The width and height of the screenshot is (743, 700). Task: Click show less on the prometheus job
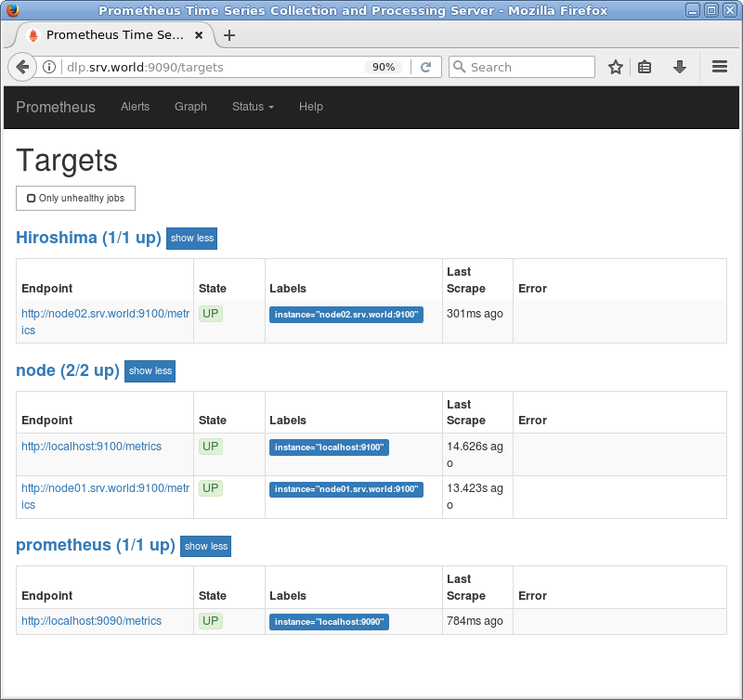click(205, 546)
